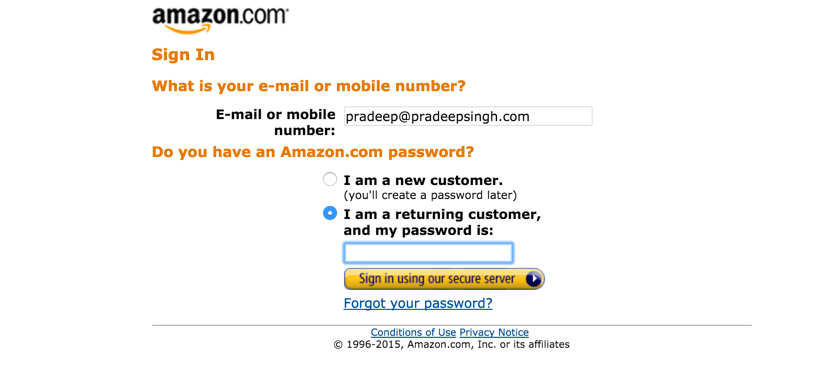Image resolution: width=814 pixels, height=386 pixels.
Task: Click 'Sign in using our secure server' button
Action: [x=444, y=279]
